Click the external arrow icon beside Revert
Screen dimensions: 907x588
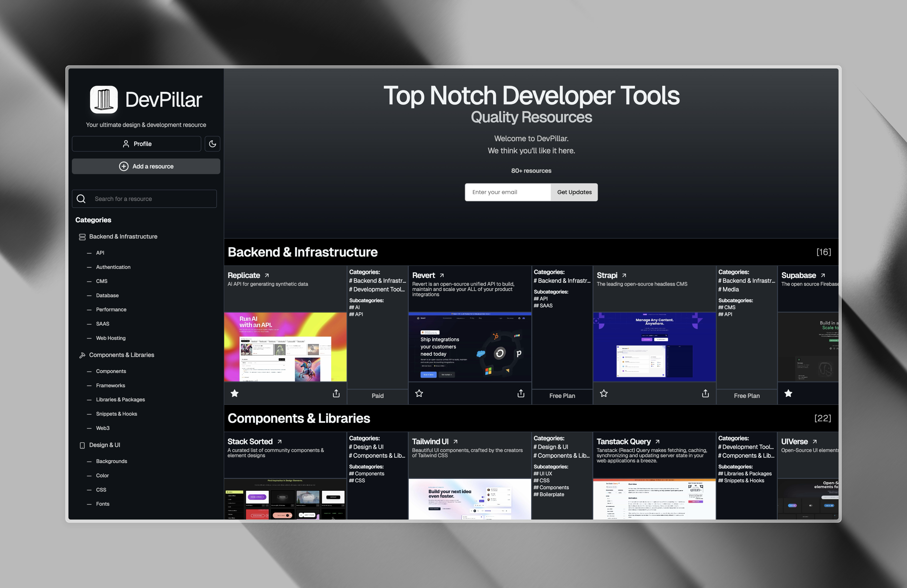[442, 275]
